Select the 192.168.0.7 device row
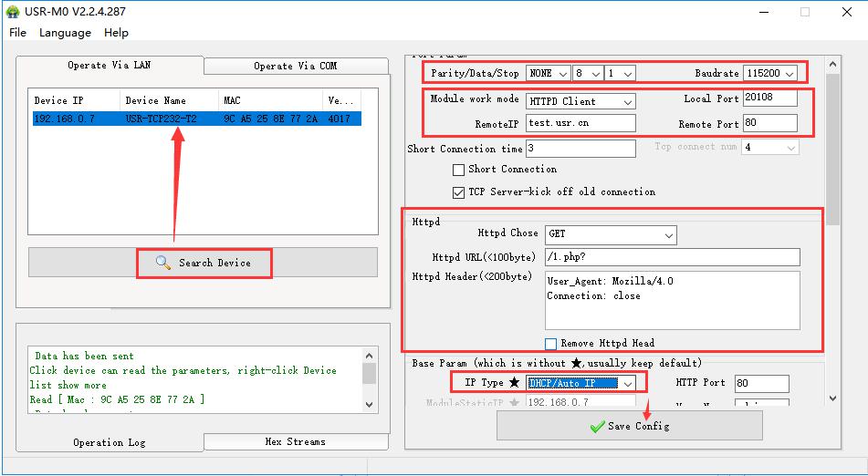Viewport: 868px width, 476px height. 197,119
